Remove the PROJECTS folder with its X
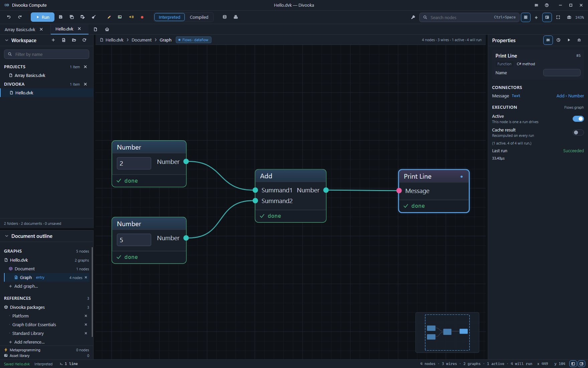Viewport: 588px width, 368px height. pyautogui.click(x=85, y=67)
